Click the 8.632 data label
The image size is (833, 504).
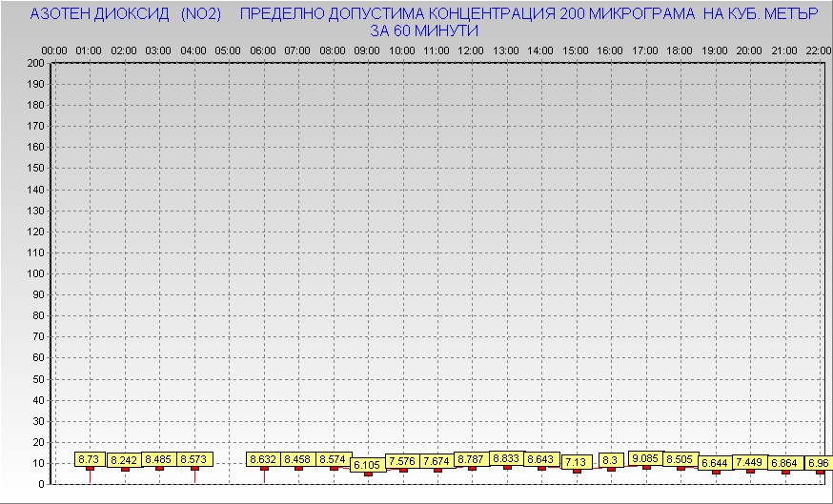[x=264, y=459]
